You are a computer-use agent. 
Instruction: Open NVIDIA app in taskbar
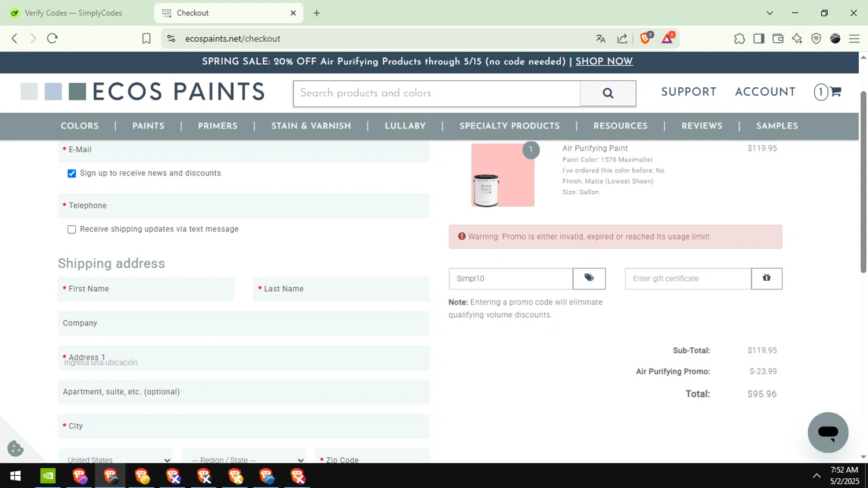pos(48,476)
